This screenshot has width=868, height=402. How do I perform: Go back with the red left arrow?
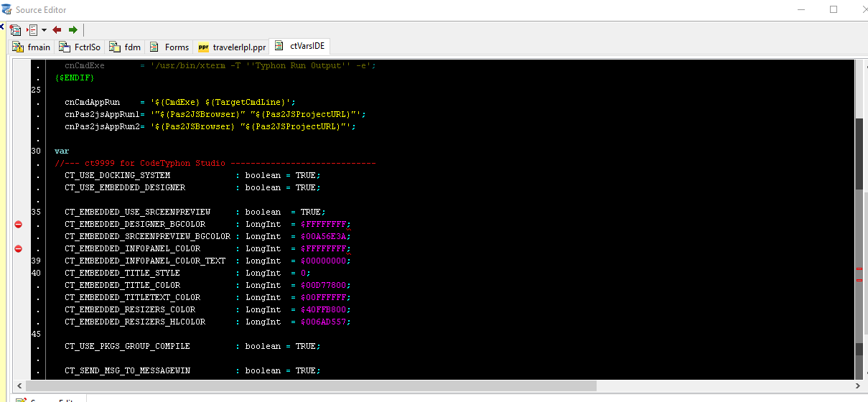pyautogui.click(x=57, y=30)
